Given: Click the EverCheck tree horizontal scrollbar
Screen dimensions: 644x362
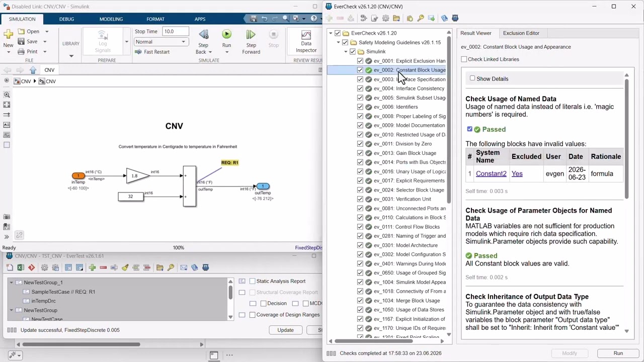Looking at the screenshot, I should tap(374, 341).
